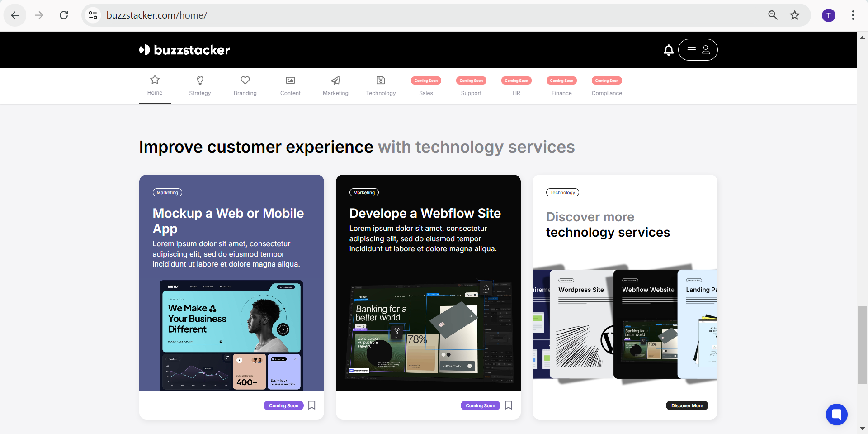
Task: Go forward in browser history
Action: click(x=39, y=15)
